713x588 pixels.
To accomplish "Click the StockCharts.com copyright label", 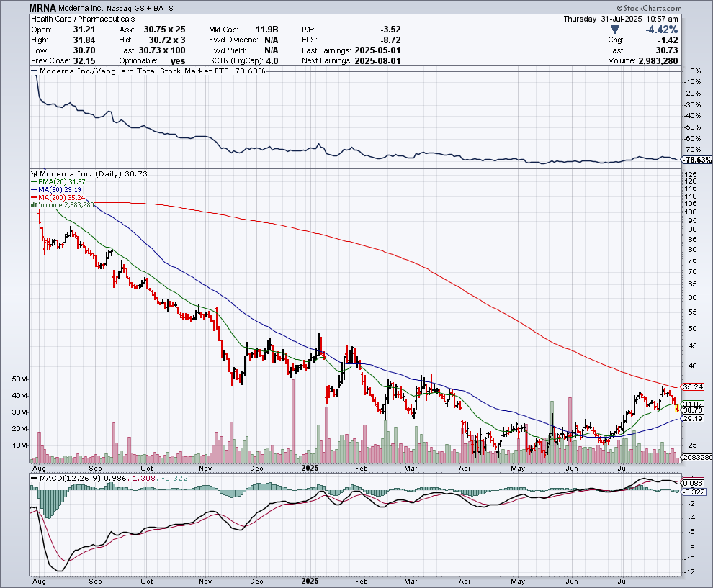I will point(649,8).
